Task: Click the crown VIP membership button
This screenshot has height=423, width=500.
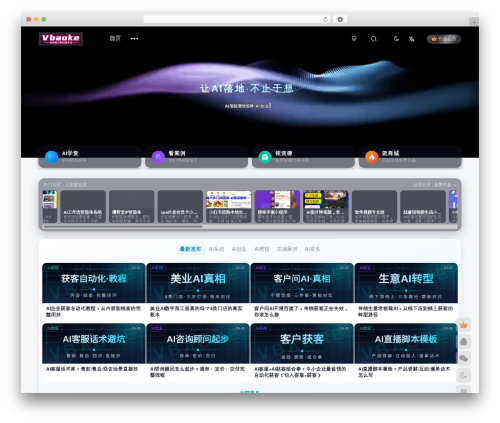Action: (444, 39)
